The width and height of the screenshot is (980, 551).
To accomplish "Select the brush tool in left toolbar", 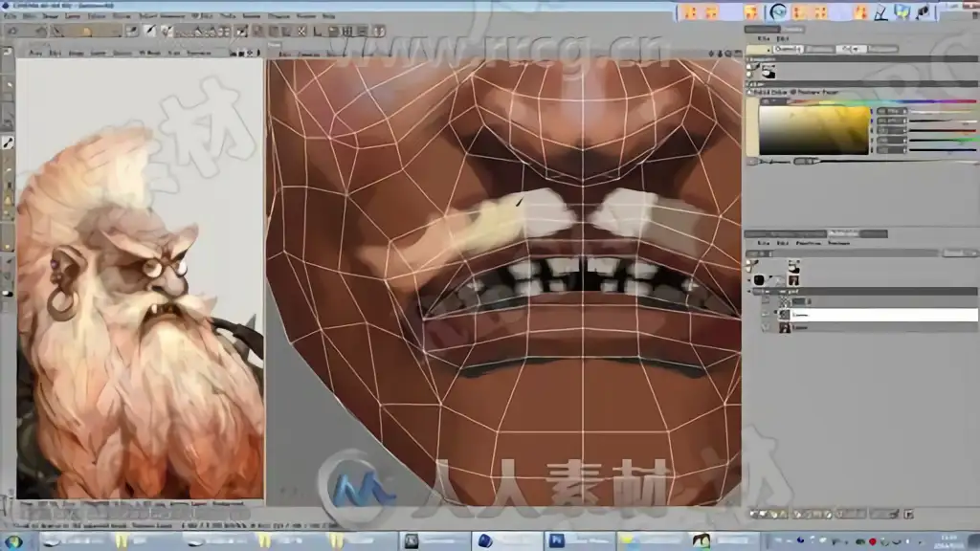I will pyautogui.click(x=8, y=143).
